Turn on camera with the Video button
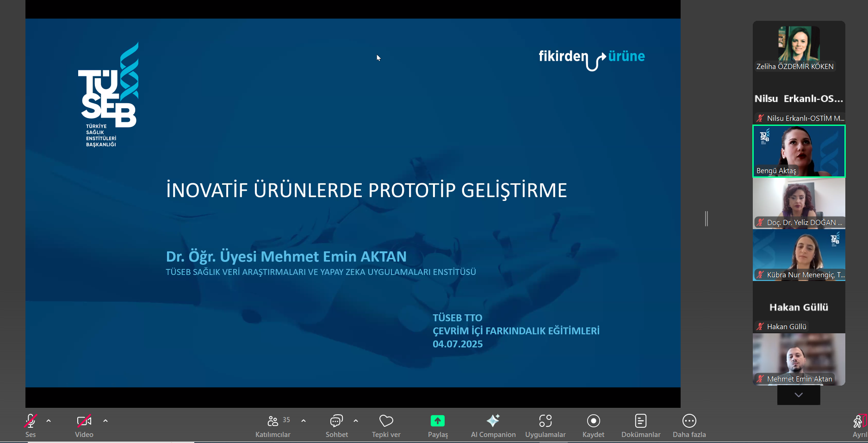 (84, 425)
